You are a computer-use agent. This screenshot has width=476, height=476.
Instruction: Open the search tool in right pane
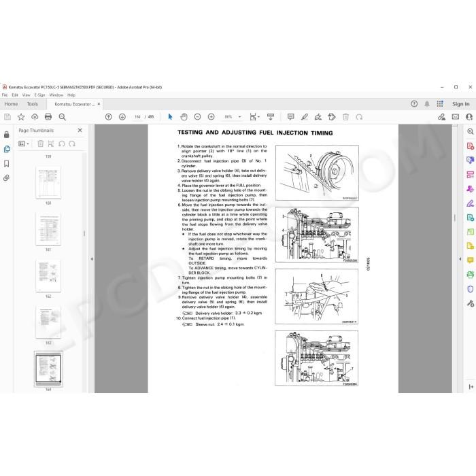[471, 131]
